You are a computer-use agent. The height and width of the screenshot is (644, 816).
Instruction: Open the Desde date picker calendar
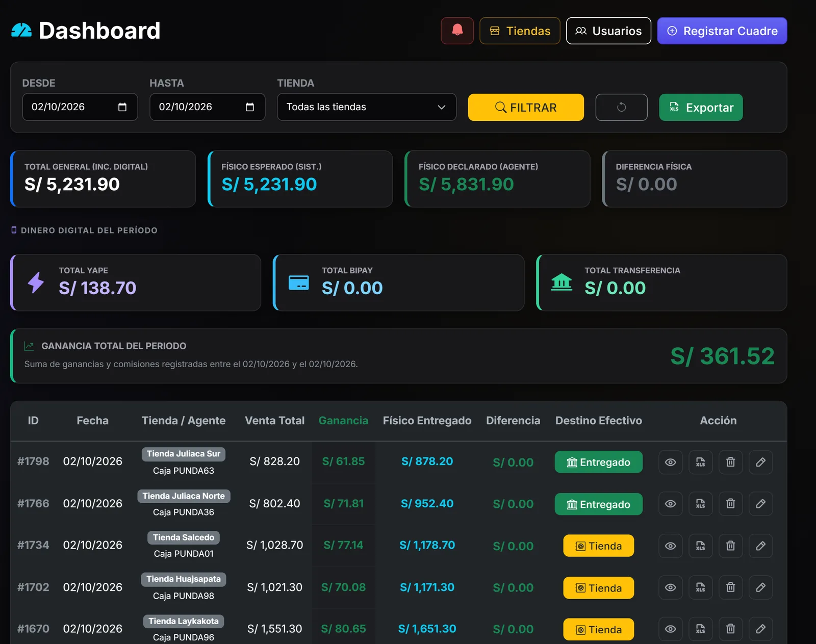122,107
